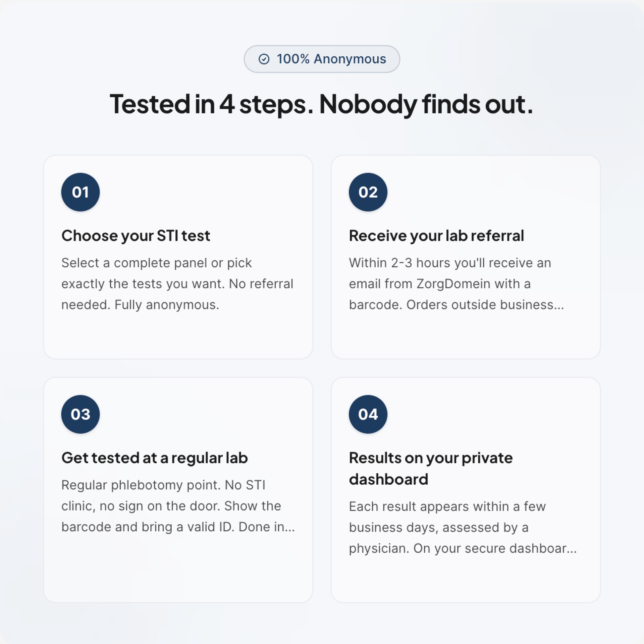Click the 01 step number circle
This screenshot has height=644, width=644.
pyautogui.click(x=80, y=192)
